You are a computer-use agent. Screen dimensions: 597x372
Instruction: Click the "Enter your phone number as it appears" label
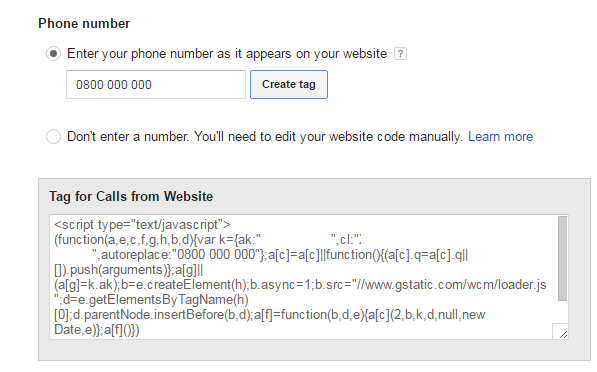click(227, 54)
